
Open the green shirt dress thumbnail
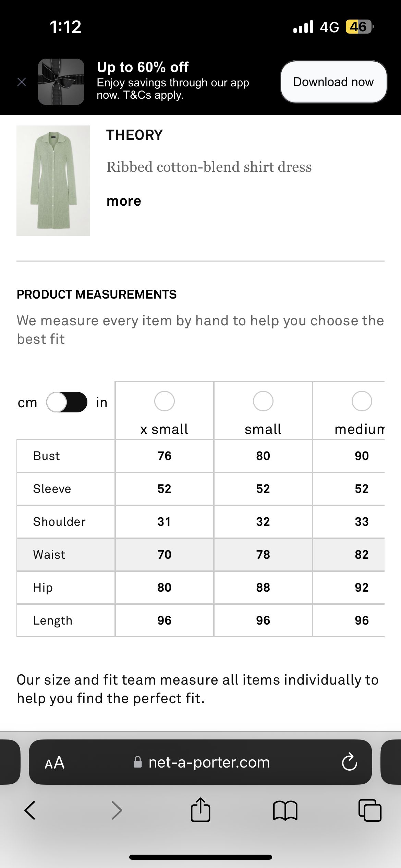pos(53,181)
